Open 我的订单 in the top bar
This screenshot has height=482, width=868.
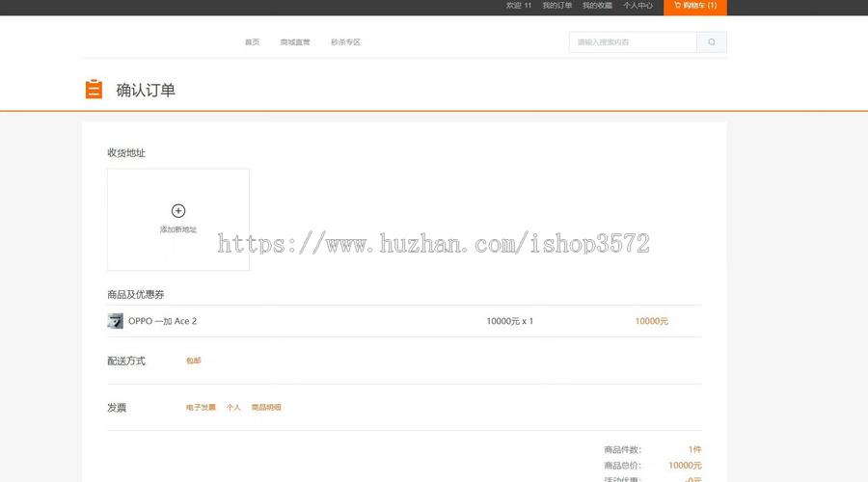coord(556,6)
